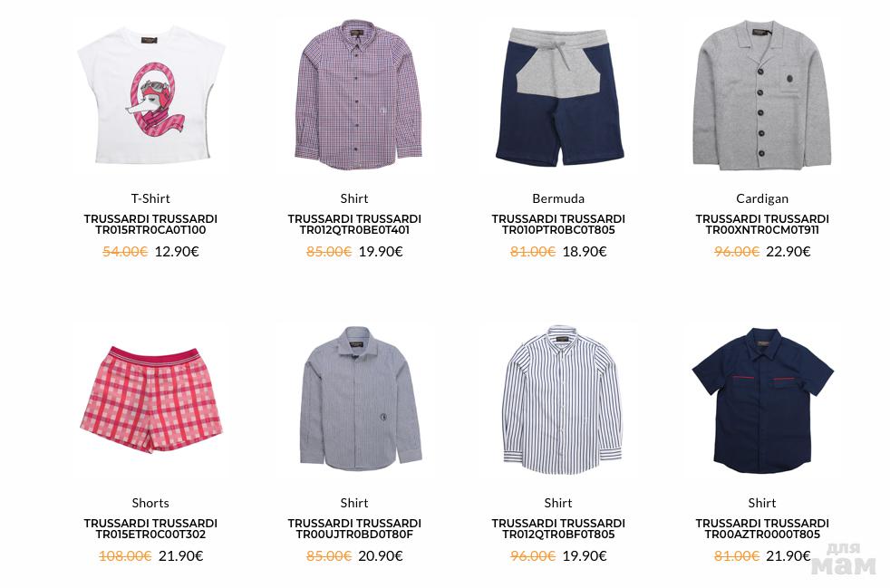890x588 pixels.
Task: View the purple checkered shirt photo
Action: (358, 95)
